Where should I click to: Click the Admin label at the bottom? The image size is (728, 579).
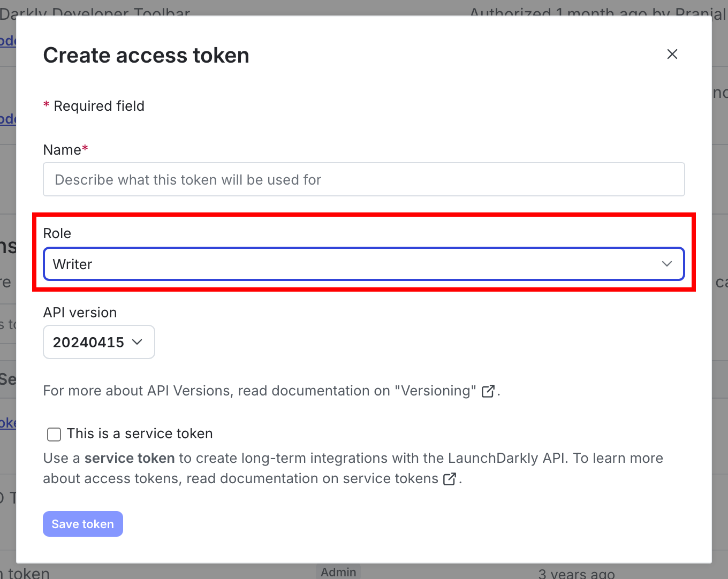(x=338, y=572)
